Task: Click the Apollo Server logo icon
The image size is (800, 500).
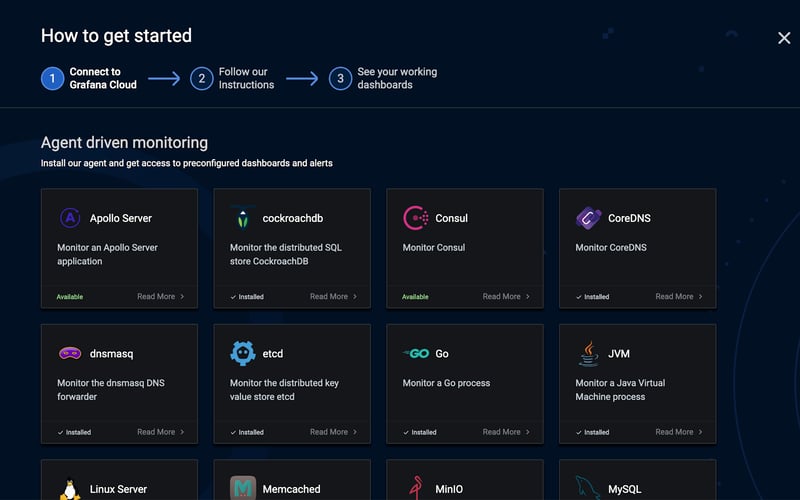Action: click(x=70, y=218)
